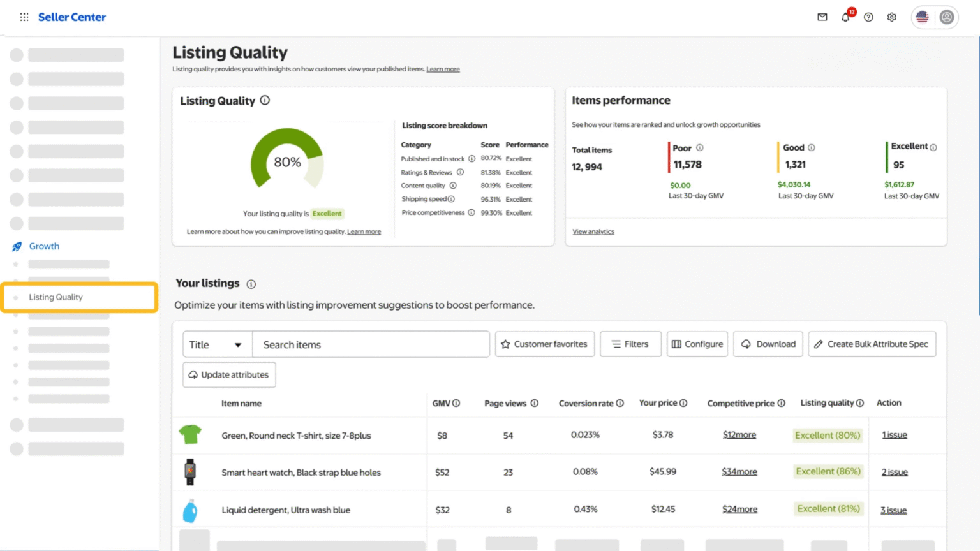980x551 pixels.
Task: Open Learn more about listing quality
Action: coord(364,231)
